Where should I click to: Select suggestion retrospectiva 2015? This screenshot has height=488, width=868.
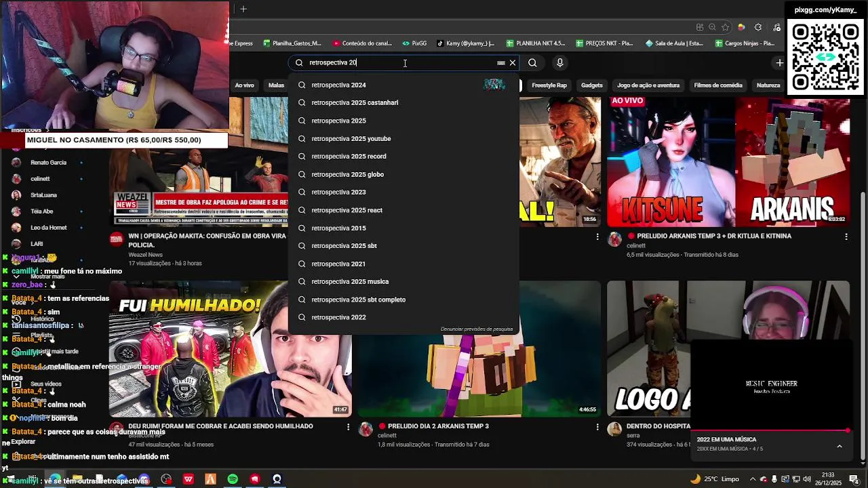[x=403, y=228]
